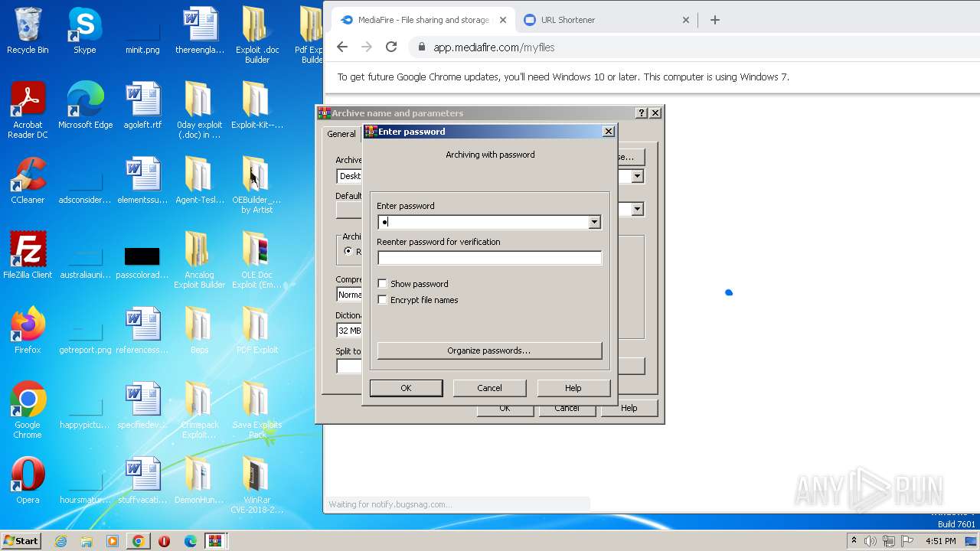Select the PDF Exploit folder
This screenshot has height=551, width=980.
[256, 331]
